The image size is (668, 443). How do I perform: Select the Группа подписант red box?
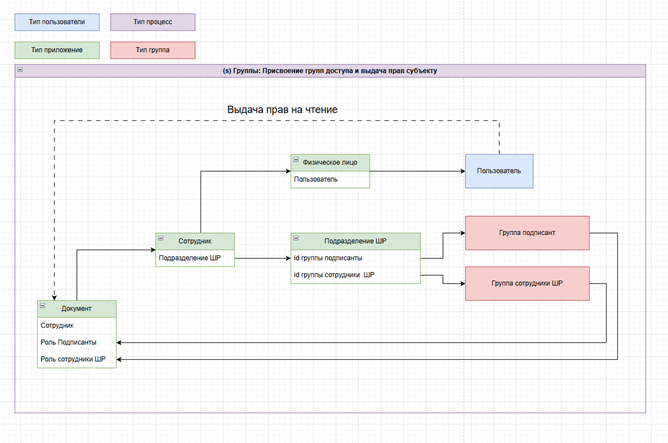click(527, 232)
